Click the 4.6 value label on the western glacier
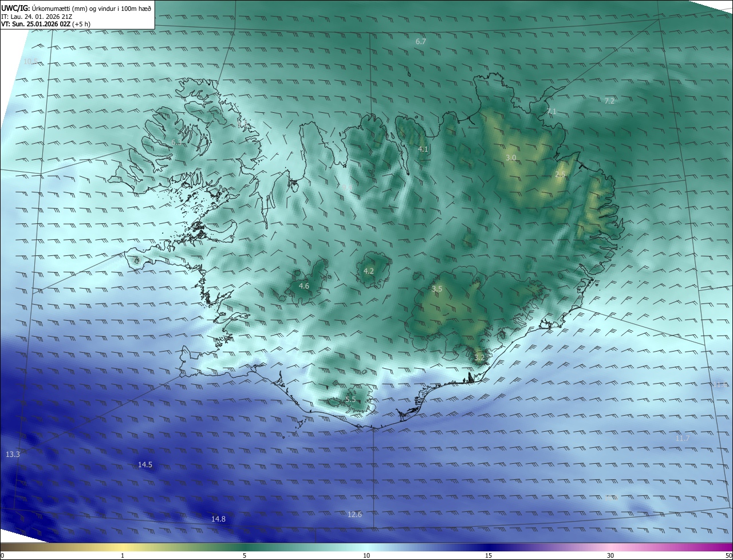Screen dimensions: 733x560 tap(304, 286)
